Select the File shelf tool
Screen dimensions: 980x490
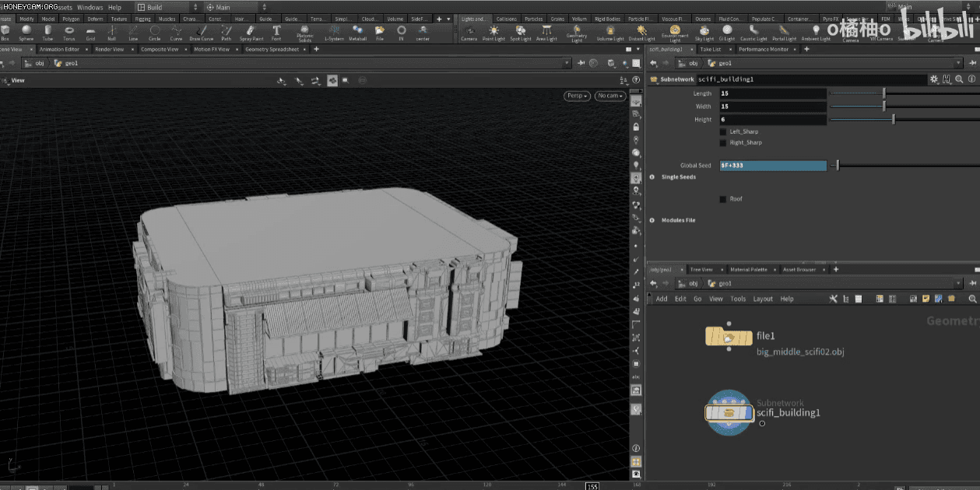[380, 32]
